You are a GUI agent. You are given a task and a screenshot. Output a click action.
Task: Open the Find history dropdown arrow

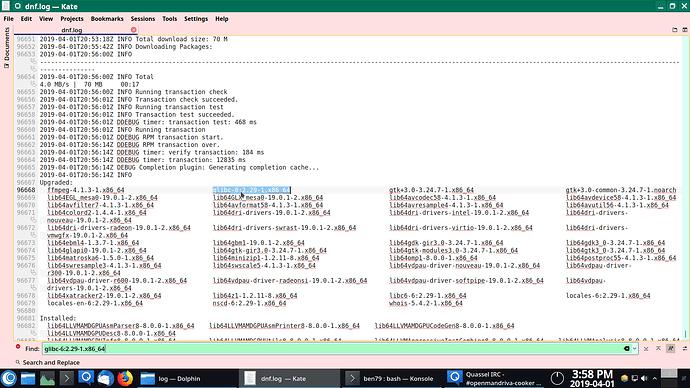click(x=635, y=348)
